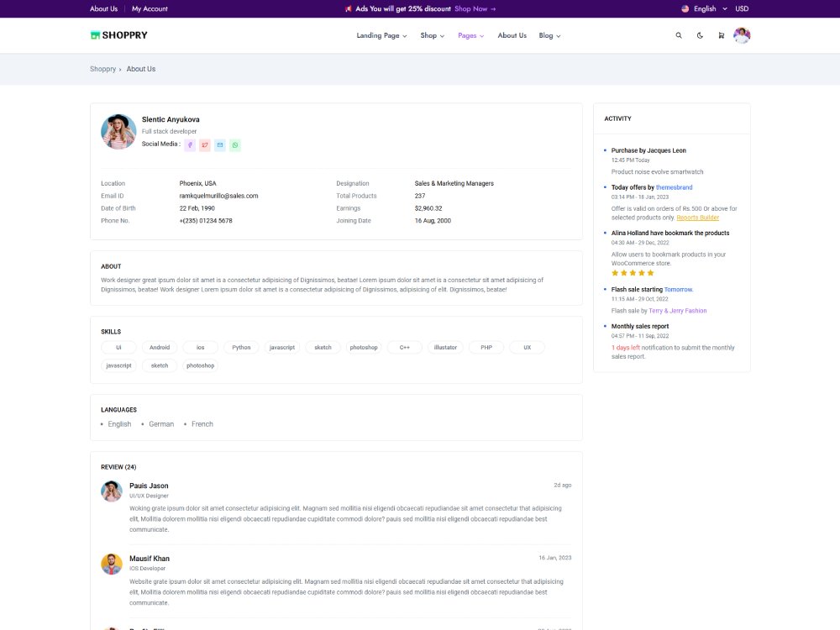
Task: Open the Blog menu
Action: click(x=549, y=35)
